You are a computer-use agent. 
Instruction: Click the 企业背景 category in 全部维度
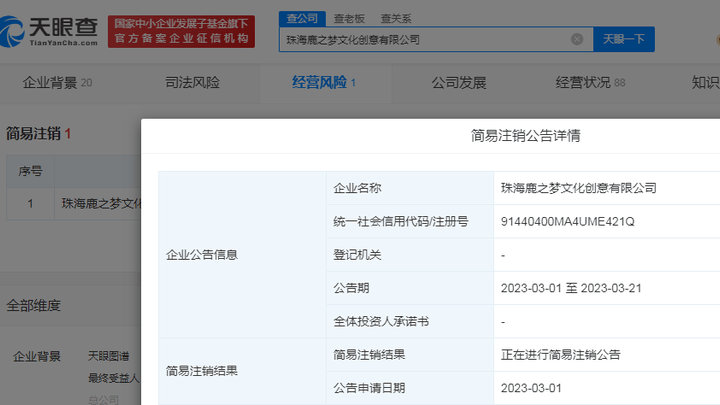tap(37, 356)
